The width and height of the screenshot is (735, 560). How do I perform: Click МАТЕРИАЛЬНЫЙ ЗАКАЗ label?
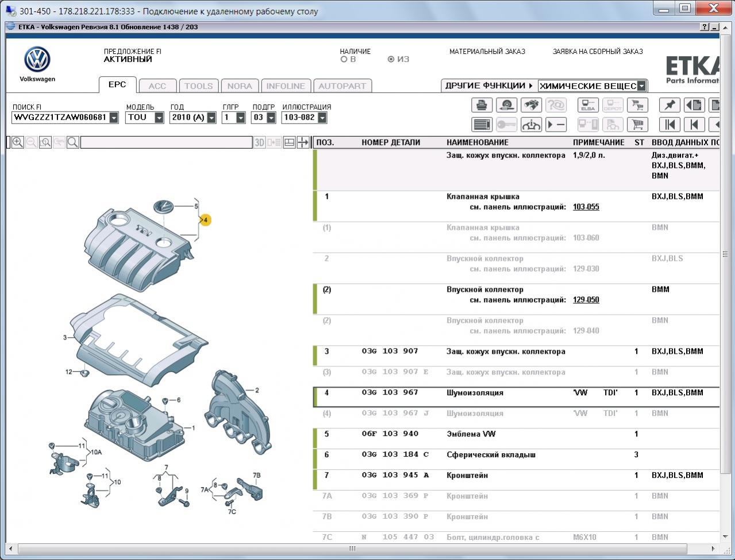tap(487, 52)
